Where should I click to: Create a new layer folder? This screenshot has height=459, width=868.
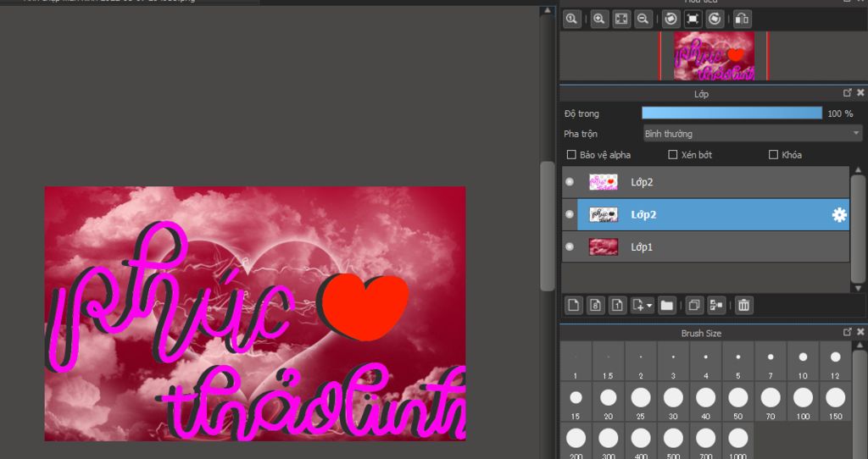[667, 305]
